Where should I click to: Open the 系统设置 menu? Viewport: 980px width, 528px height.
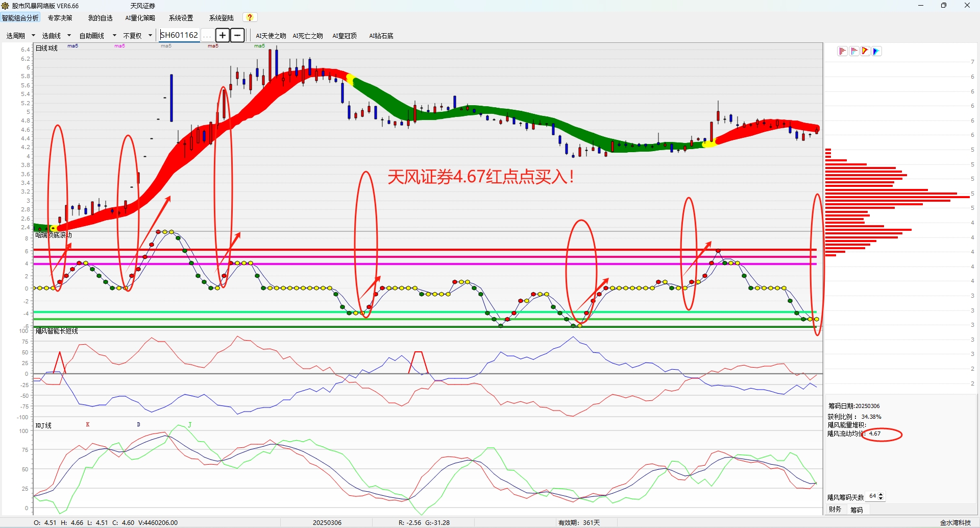(x=181, y=18)
